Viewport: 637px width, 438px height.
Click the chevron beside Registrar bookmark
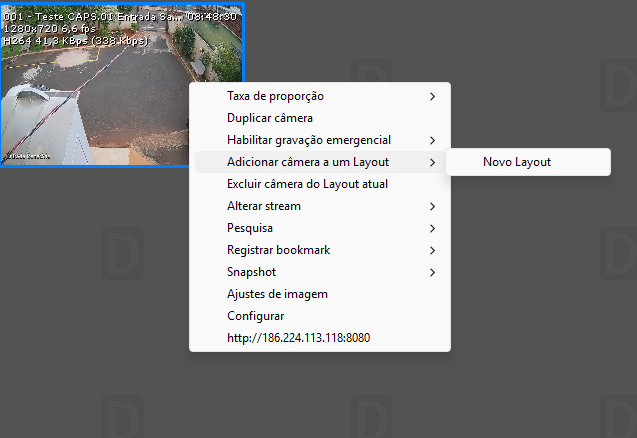(x=432, y=250)
